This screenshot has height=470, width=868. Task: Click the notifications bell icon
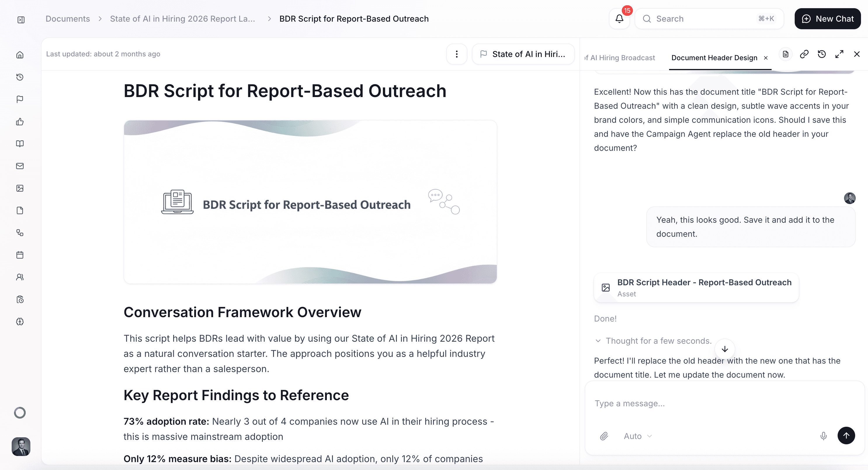[x=619, y=19]
